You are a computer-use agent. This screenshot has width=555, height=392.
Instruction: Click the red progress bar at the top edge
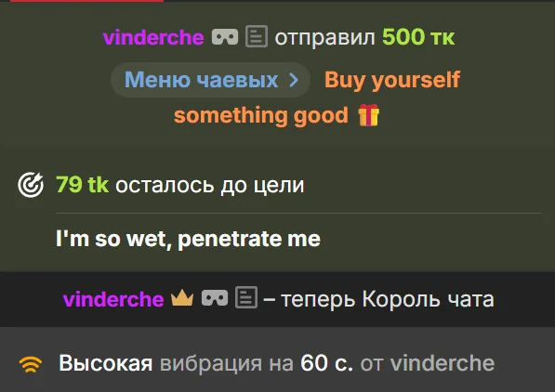pos(86,1)
